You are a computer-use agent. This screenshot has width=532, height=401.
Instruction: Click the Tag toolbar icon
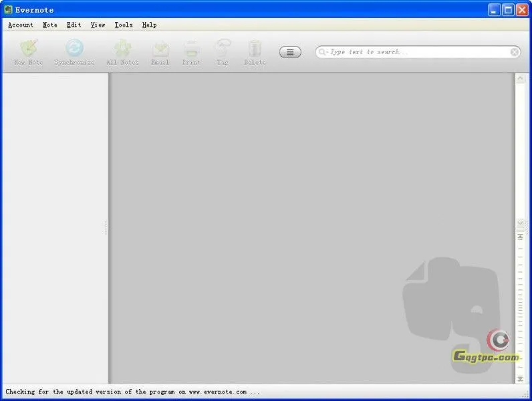pos(223,49)
